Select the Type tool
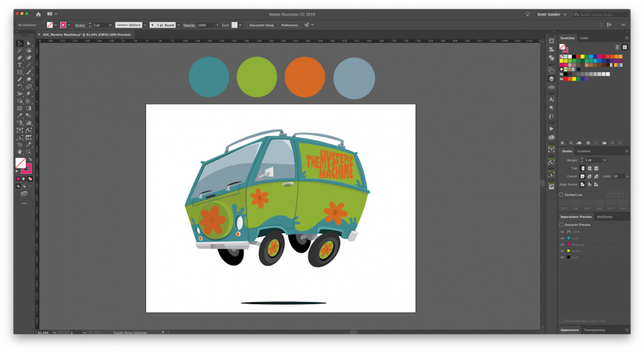 coord(20,65)
